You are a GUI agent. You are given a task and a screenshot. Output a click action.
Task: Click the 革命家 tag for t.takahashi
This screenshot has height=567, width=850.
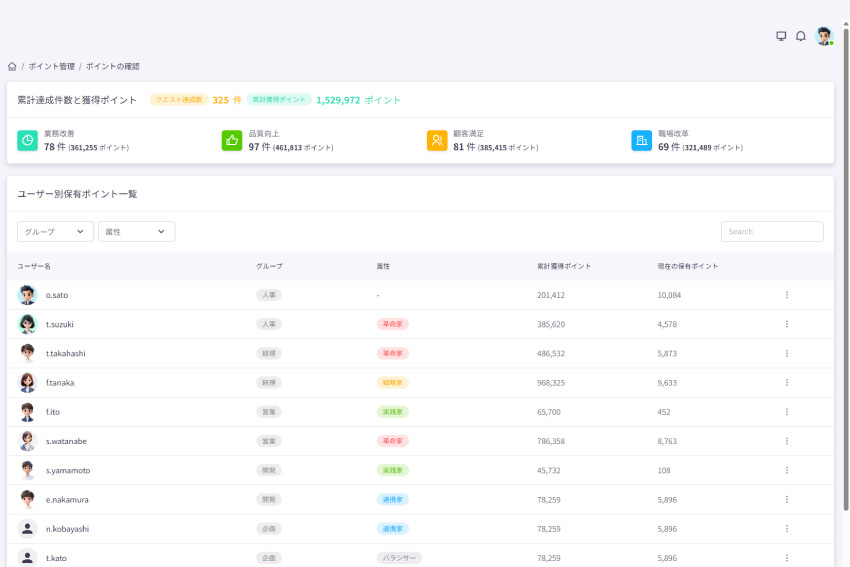coord(392,353)
